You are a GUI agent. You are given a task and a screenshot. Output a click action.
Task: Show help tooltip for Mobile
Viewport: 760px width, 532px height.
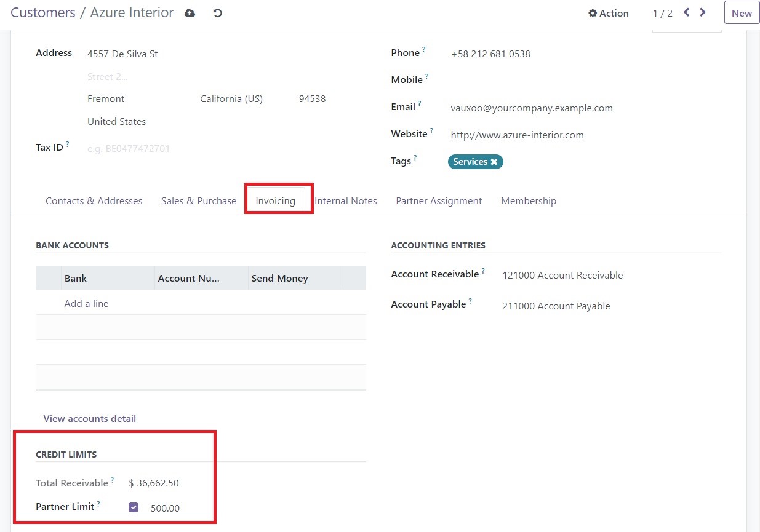tap(427, 77)
